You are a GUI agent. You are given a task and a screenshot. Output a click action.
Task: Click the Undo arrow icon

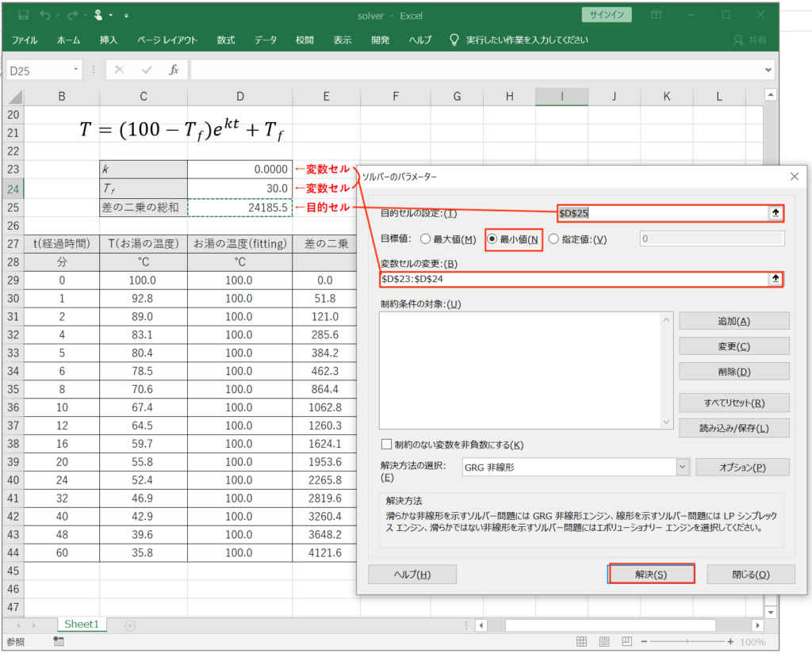tap(46, 15)
